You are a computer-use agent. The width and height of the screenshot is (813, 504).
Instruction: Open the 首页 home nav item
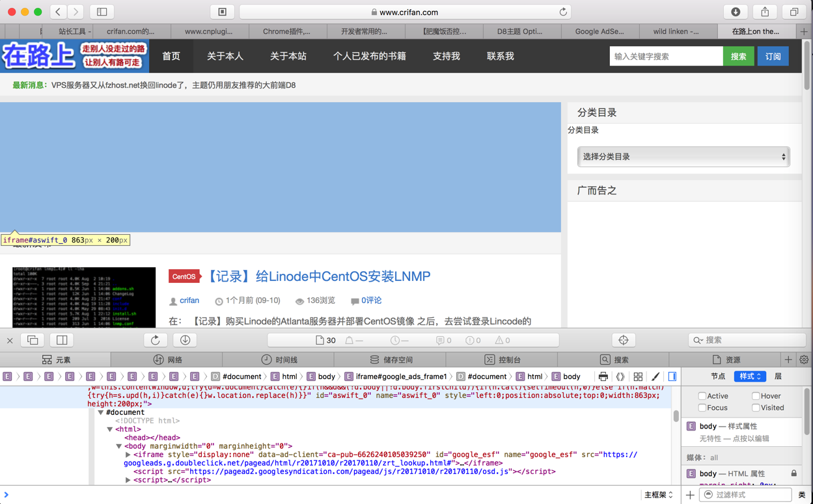click(171, 56)
